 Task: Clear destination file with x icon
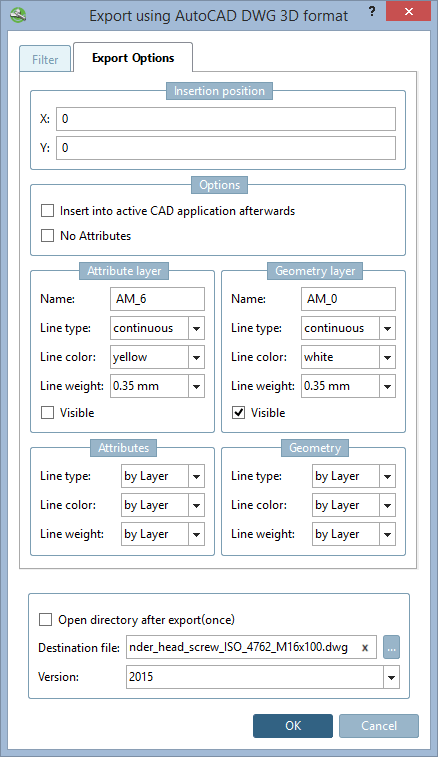point(365,648)
